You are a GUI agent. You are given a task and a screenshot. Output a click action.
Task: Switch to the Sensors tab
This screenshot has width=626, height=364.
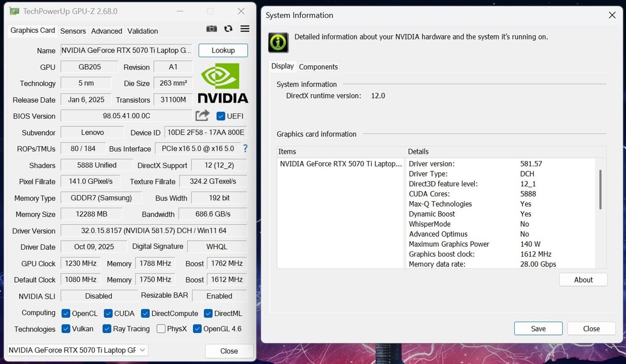72,31
